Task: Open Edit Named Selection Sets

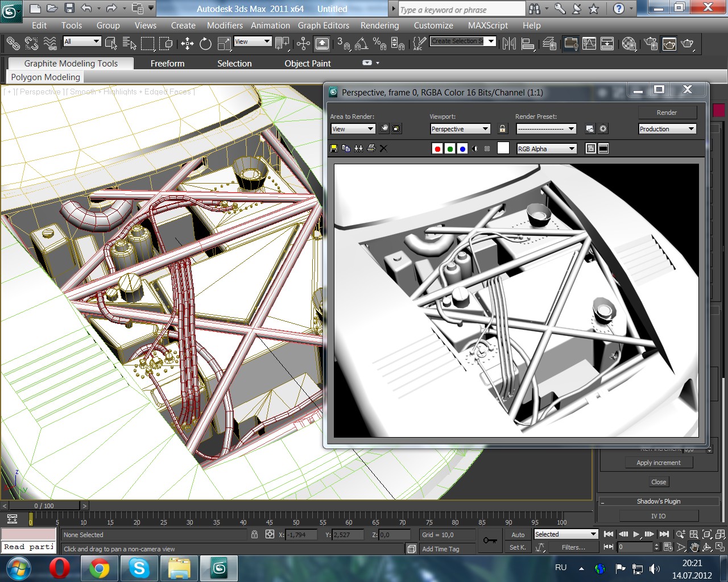Action: coord(419,43)
